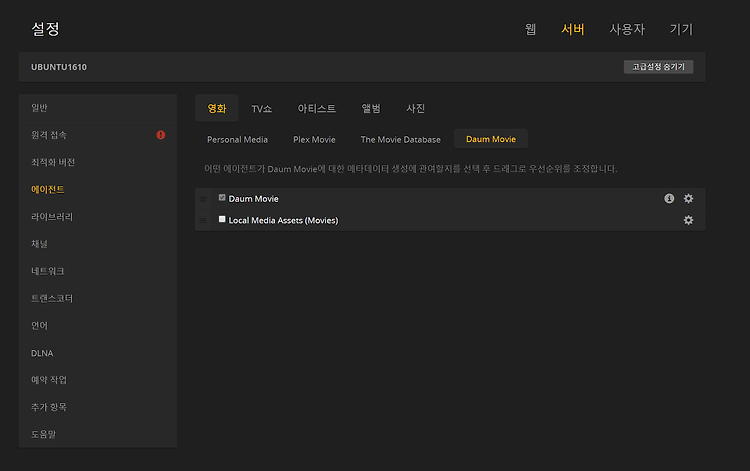
Task: Select the 사진 agent tab
Action: 415,109
